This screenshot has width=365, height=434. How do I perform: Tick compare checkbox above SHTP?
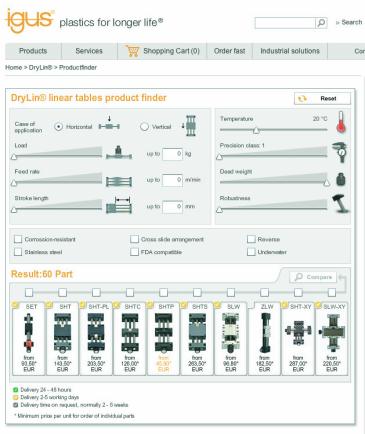click(163, 292)
